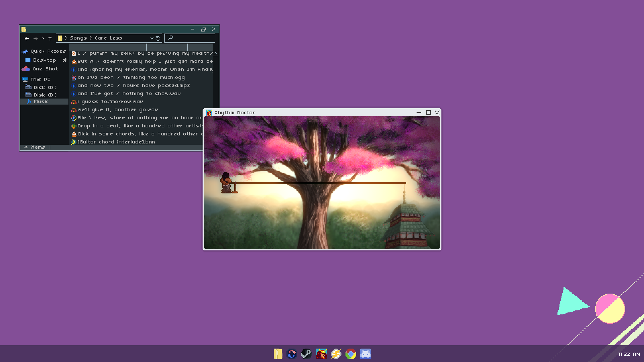644x362 pixels.
Task: Open file explorer from the taskbar
Action: [x=278, y=354]
